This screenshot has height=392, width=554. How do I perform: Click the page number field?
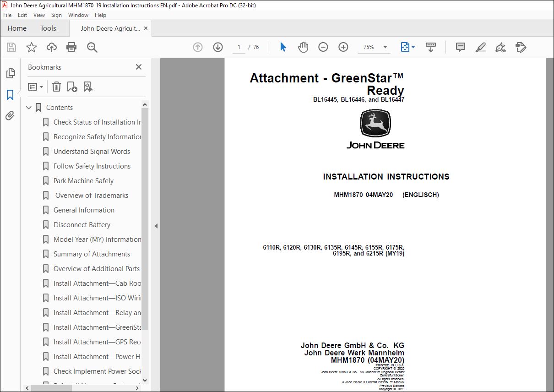(239, 47)
